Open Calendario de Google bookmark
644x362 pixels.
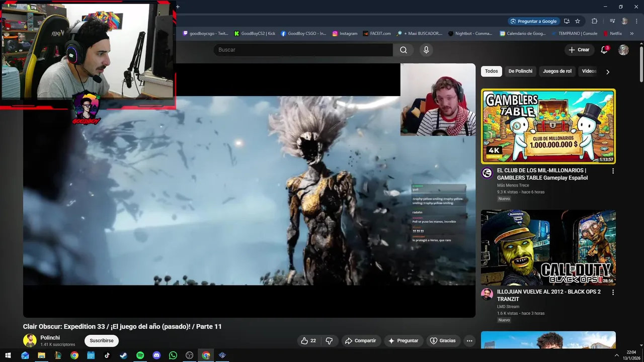coord(523,34)
